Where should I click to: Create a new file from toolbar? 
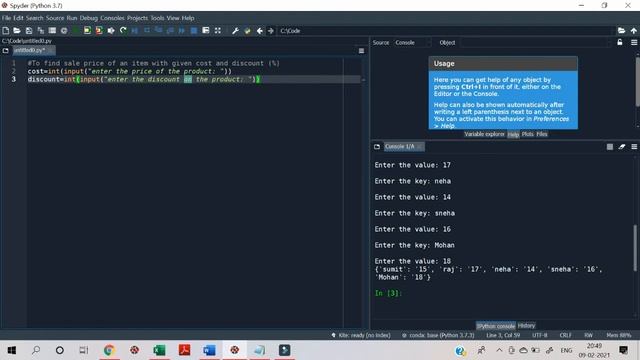[6, 31]
